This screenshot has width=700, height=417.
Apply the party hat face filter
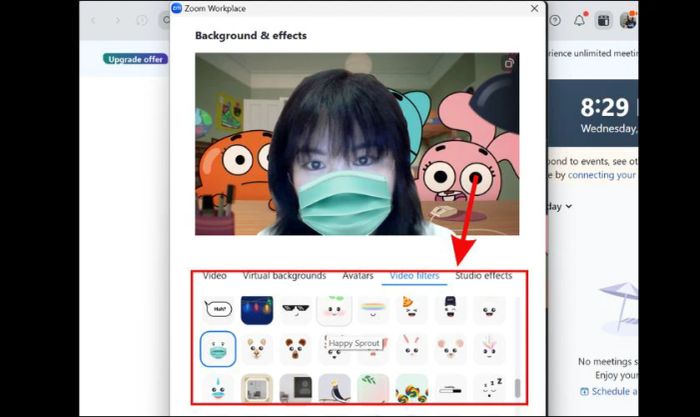412,310
